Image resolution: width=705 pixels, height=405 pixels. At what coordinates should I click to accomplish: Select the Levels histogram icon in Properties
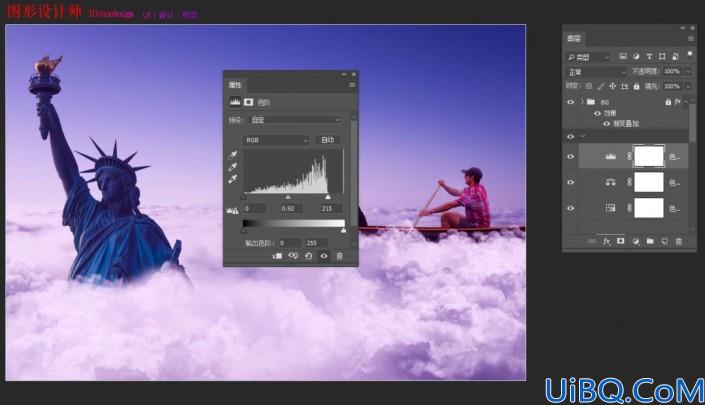pos(235,102)
